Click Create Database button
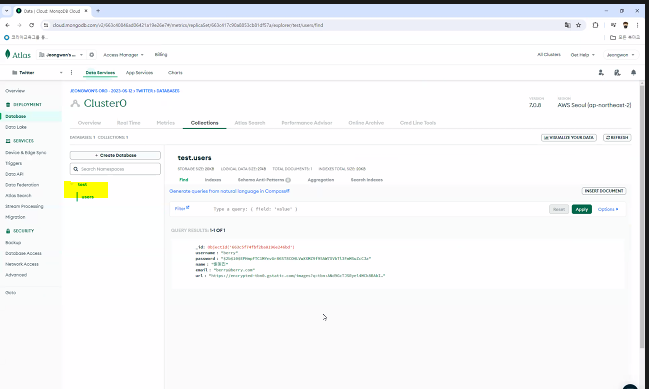This screenshot has width=649, height=389. (115, 155)
